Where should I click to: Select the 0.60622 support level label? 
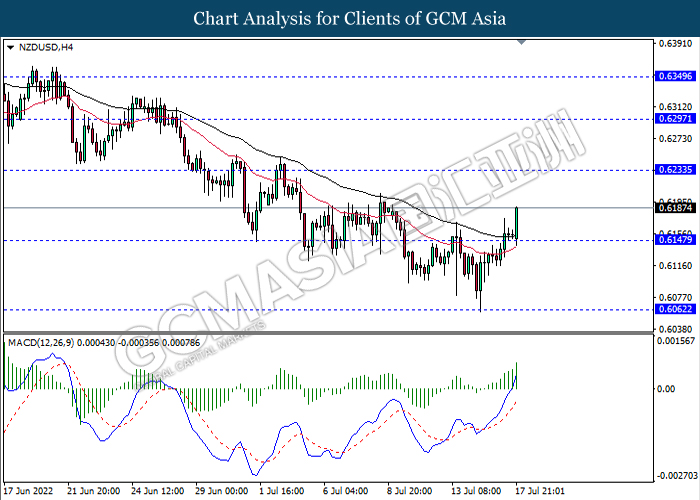pos(675,309)
